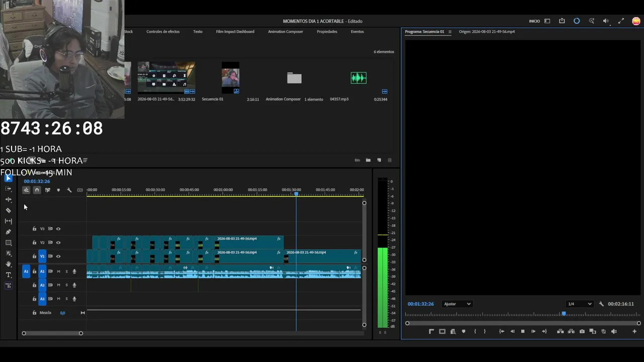
Task: Step back one frame
Action: pyautogui.click(x=512, y=331)
